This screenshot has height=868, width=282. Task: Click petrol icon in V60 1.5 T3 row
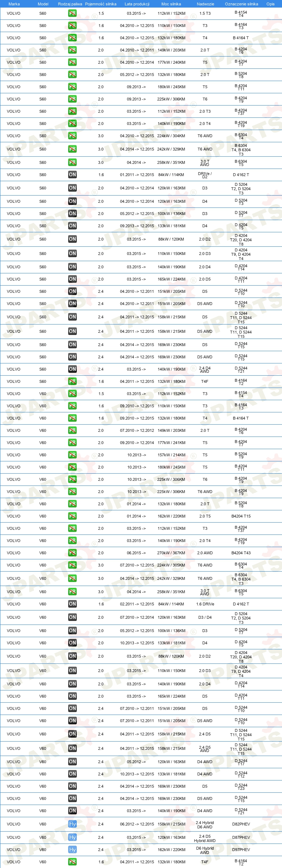tap(72, 394)
